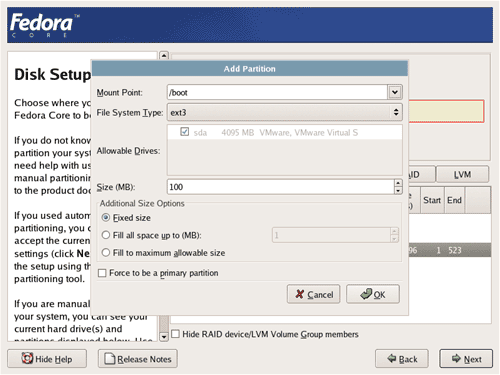The width and height of the screenshot is (500, 375).
Task: Click the document icon on Release Notes
Action: [x=110, y=359]
